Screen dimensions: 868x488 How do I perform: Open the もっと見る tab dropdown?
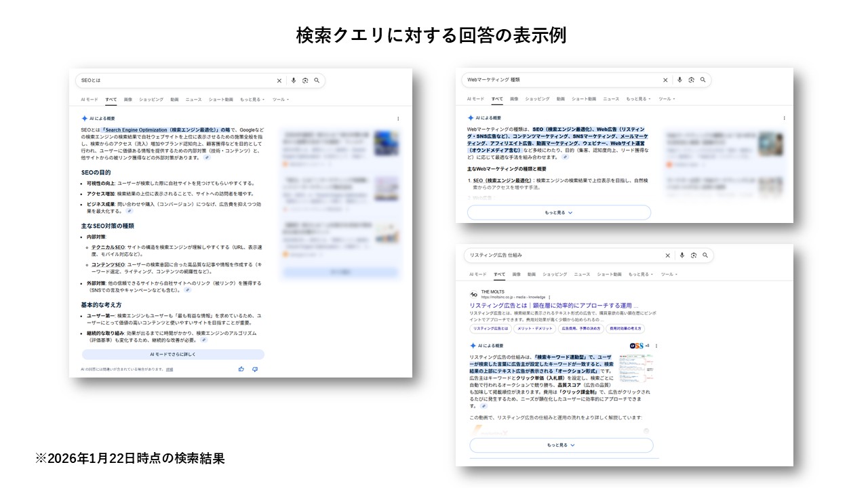point(252,100)
